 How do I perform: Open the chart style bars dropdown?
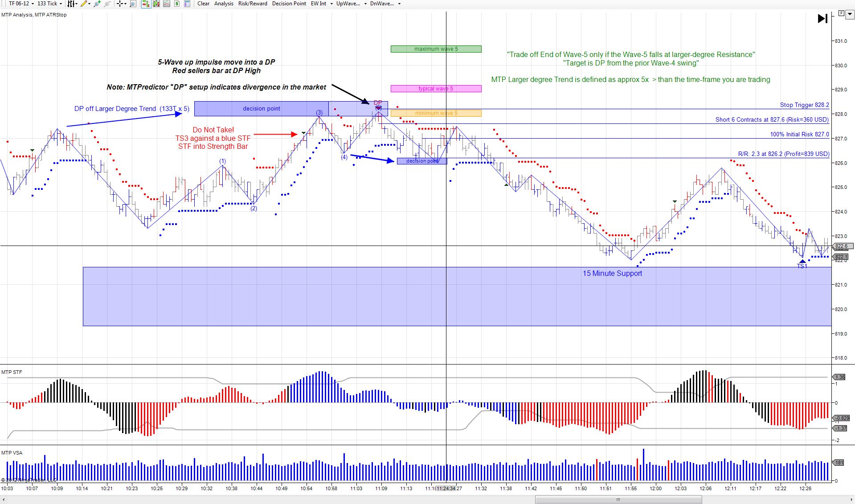(x=72, y=4)
